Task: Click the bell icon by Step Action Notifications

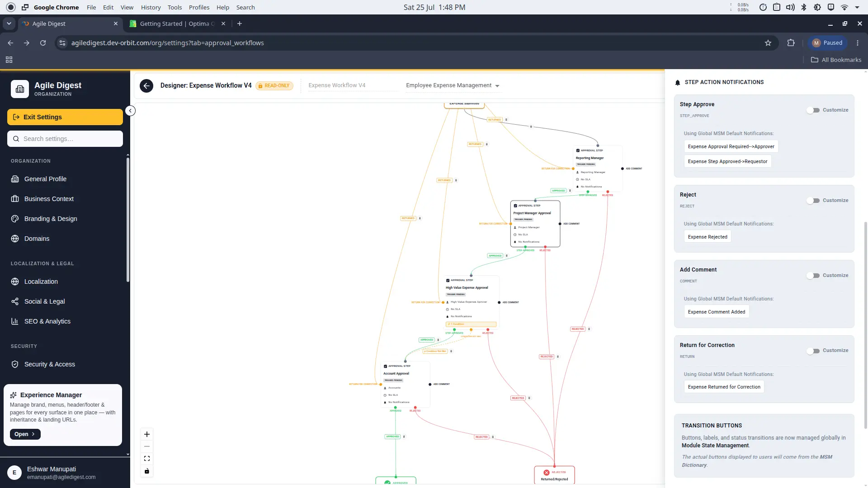Action: [x=677, y=83]
